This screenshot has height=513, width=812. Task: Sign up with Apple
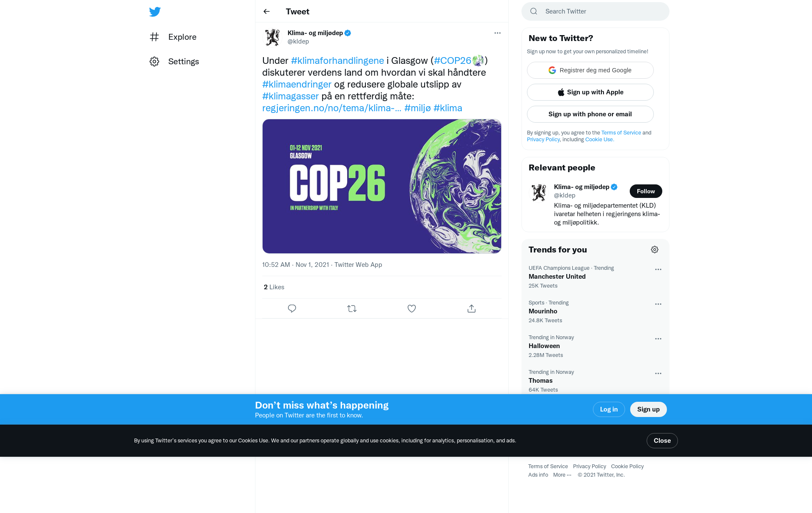point(590,92)
